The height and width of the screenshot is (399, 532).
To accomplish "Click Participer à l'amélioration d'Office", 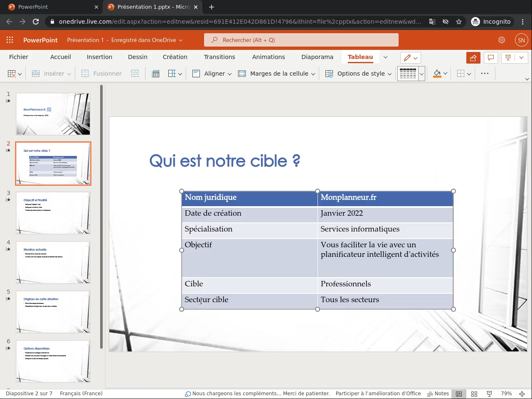I will [x=378, y=394].
